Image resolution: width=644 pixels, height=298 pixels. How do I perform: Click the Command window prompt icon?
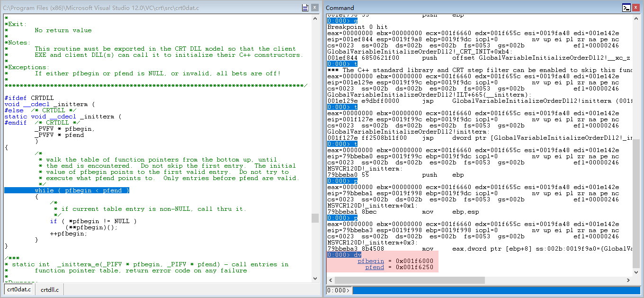point(626,8)
